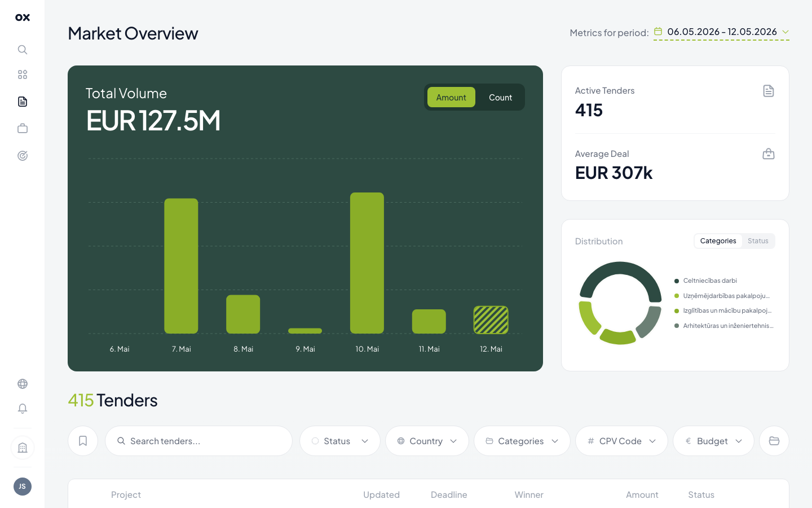This screenshot has width=812, height=508.
Task: Show Distribution by Status
Action: (758, 241)
